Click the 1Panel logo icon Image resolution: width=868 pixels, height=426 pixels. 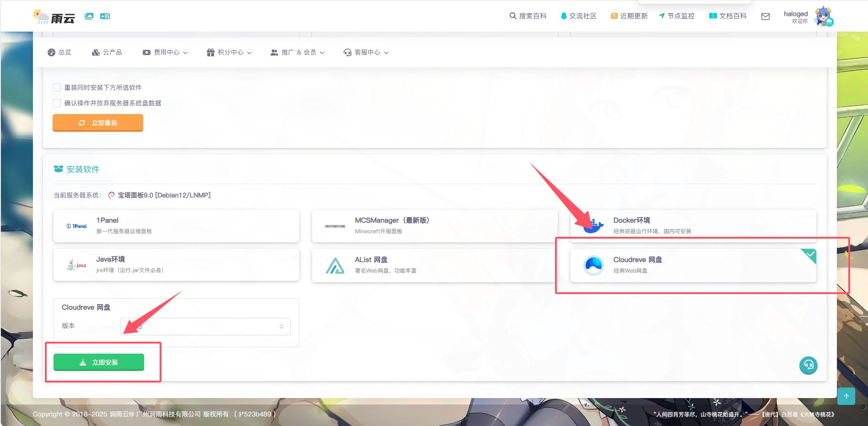pyautogui.click(x=76, y=226)
